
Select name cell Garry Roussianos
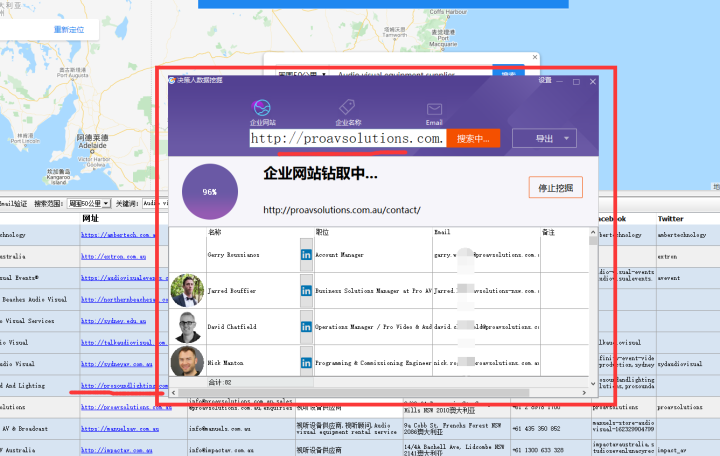[x=253, y=255]
